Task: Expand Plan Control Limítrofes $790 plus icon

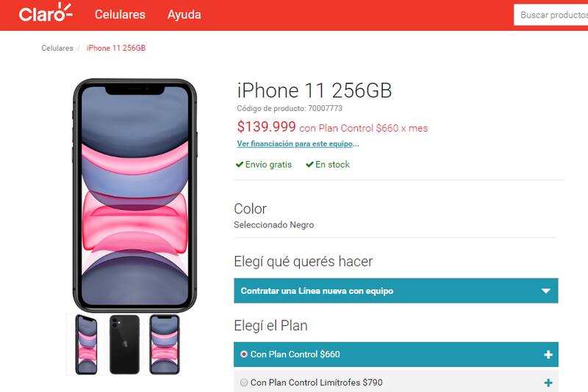Action: pos(548,382)
